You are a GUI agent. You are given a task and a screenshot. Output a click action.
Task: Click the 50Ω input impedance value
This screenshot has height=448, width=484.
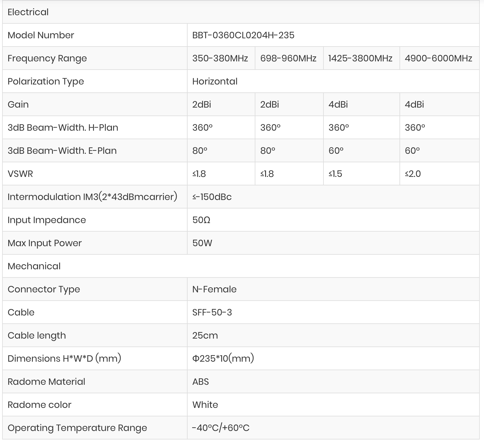tap(201, 220)
